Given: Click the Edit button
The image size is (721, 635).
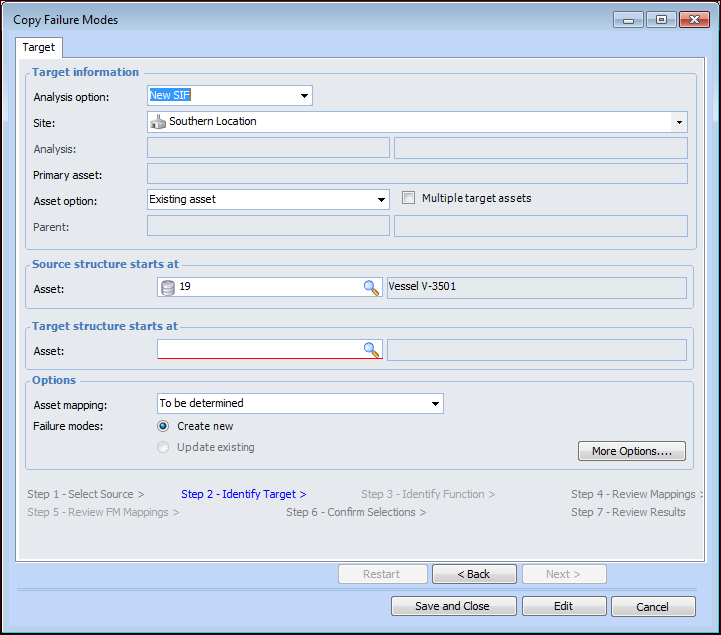Looking at the screenshot, I should coord(564,606).
